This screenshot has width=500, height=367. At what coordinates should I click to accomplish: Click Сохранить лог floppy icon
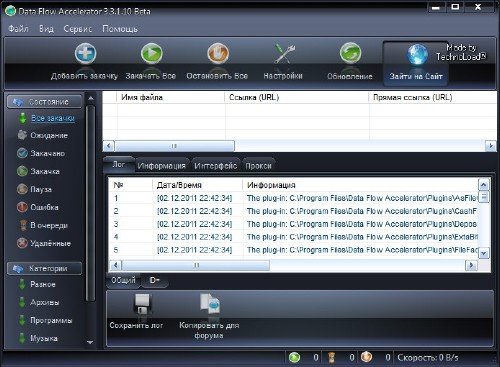pyautogui.click(x=143, y=303)
